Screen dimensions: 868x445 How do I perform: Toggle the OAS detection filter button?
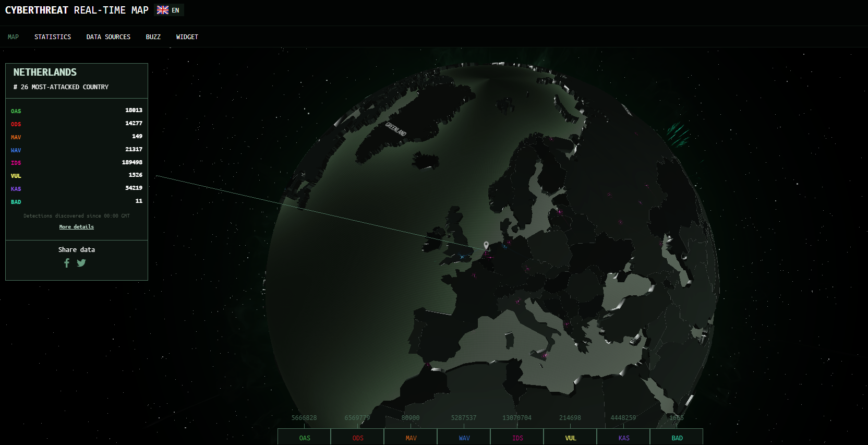[305, 437]
